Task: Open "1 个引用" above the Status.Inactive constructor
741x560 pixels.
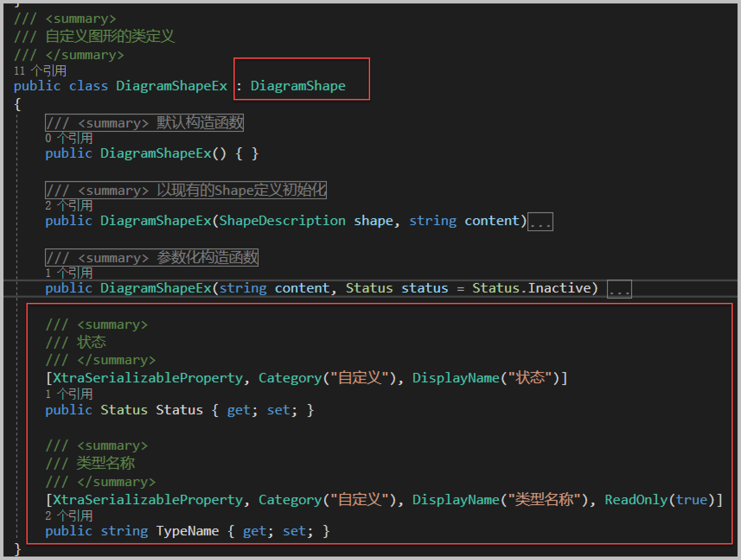Action: [x=69, y=273]
